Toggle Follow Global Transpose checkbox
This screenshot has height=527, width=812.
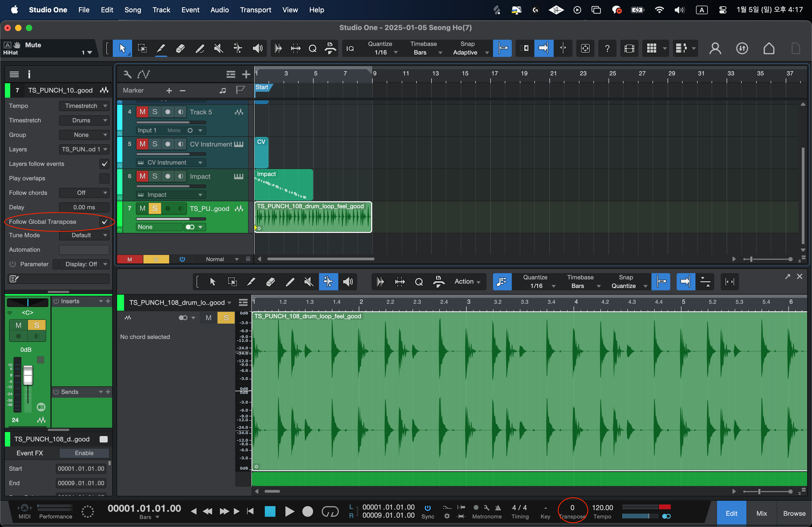(104, 222)
